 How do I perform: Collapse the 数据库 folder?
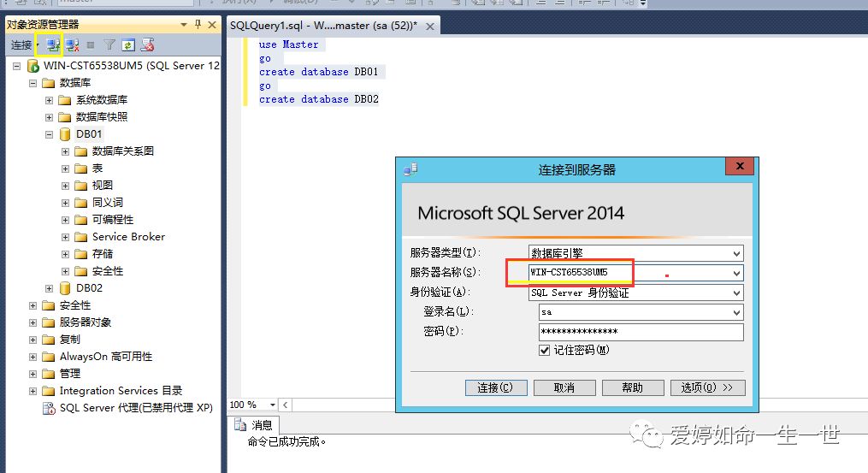[x=32, y=83]
